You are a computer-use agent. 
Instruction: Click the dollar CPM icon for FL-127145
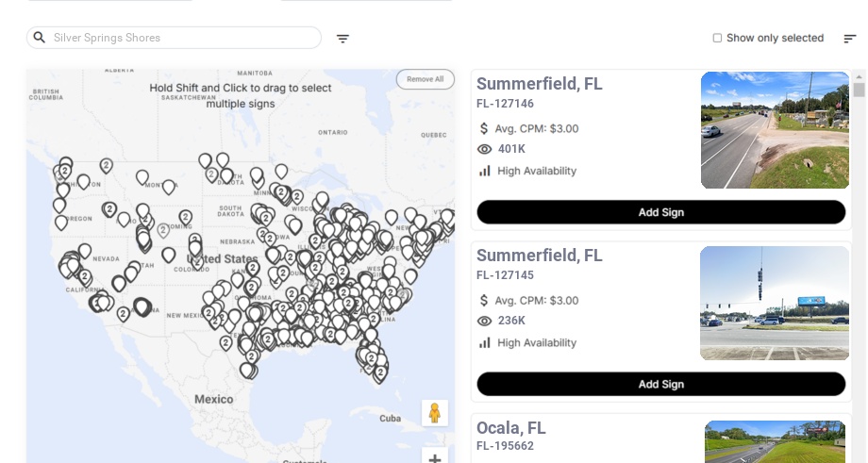coord(485,301)
